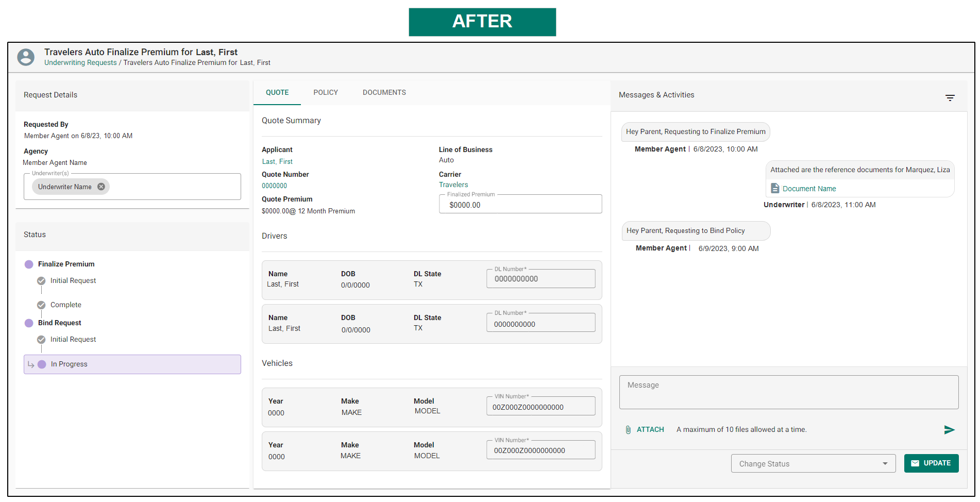Click the document icon beside Document Name
Screen dimensions: 980x502
pos(775,188)
